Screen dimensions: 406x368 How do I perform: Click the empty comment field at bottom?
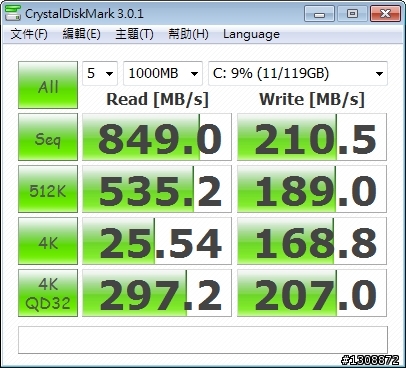point(203,340)
